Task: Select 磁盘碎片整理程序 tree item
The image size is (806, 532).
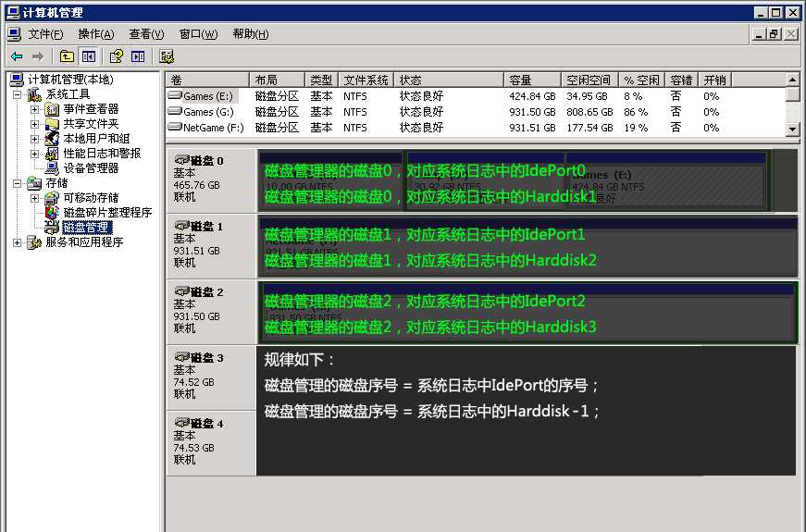Action: [107, 213]
